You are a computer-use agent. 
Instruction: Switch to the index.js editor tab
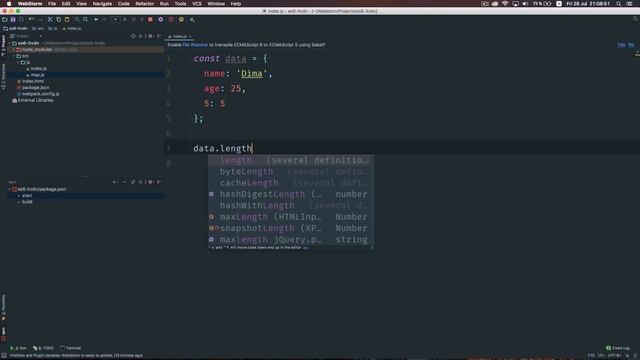click(179, 36)
